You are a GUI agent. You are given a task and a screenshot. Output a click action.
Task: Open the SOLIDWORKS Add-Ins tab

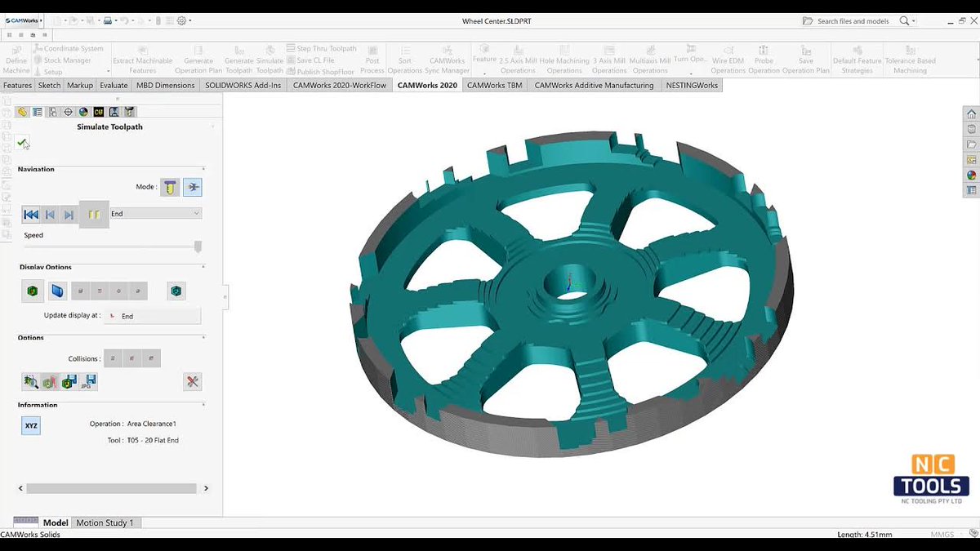tap(243, 85)
